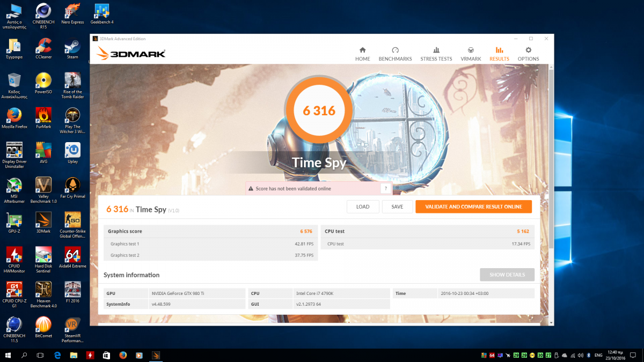Open the OPTIONS gear tab

tap(528, 54)
